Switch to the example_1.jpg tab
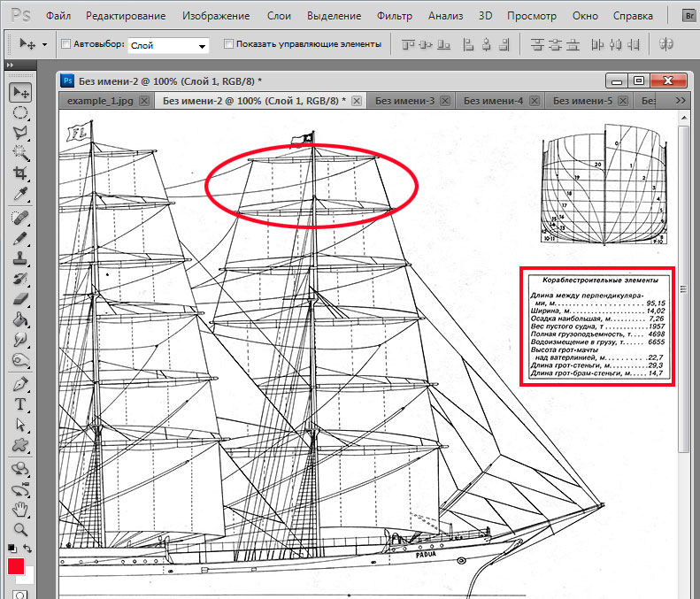The image size is (700, 599). click(x=100, y=101)
